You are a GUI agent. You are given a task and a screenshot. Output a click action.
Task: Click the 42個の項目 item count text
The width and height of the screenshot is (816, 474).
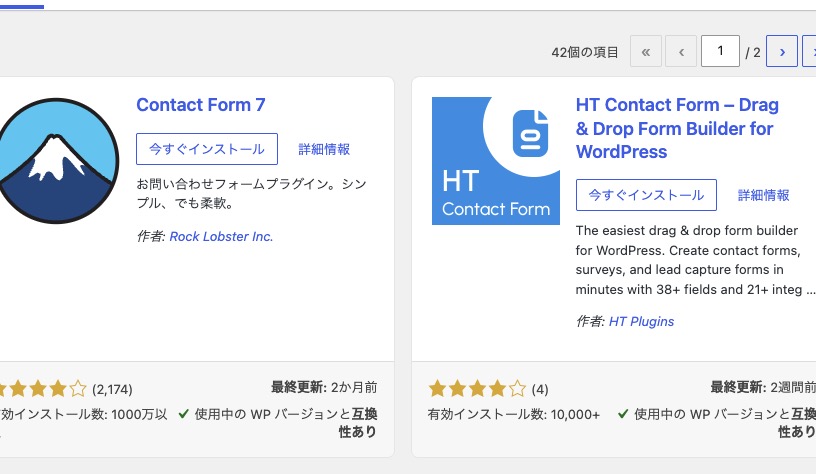585,52
